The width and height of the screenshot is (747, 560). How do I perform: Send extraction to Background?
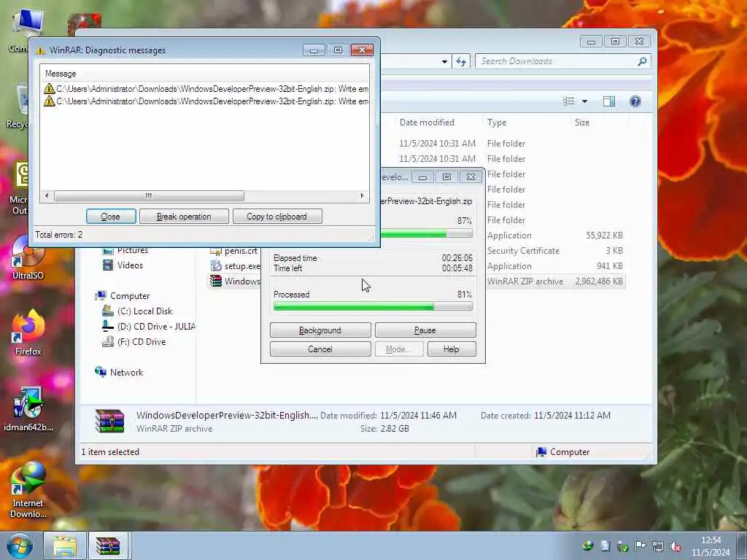(320, 330)
